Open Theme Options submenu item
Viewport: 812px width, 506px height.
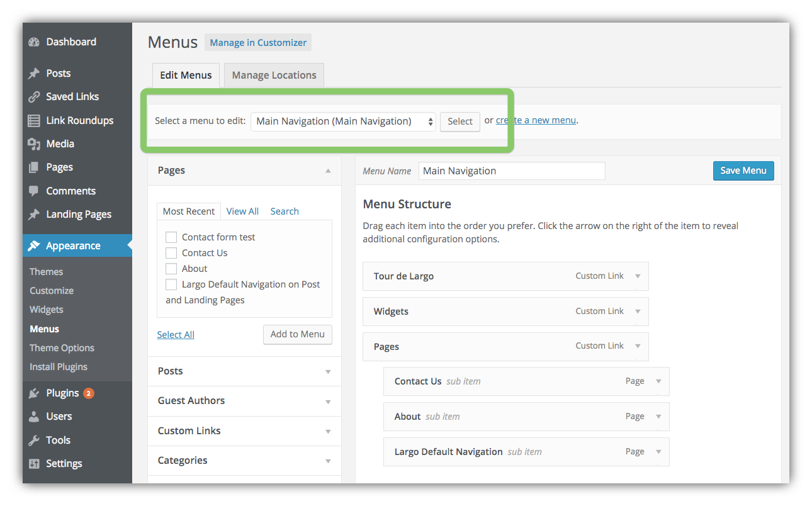click(x=62, y=348)
